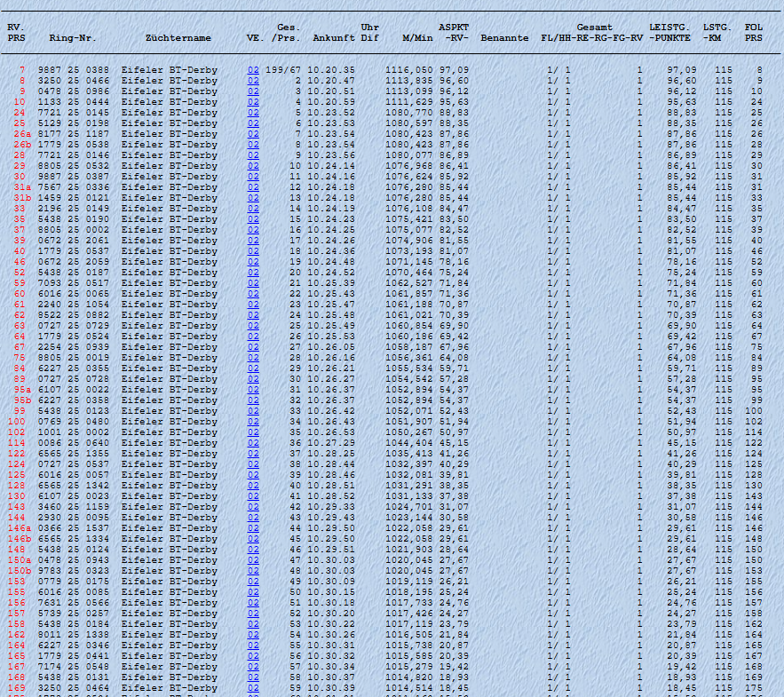
Task: Follow the 02 link at rank 26b
Action: point(253,145)
